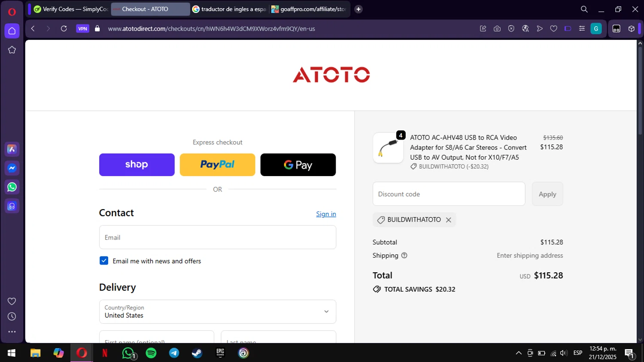644x362 pixels.
Task: Open the extensions cube icon
Action: (x=632, y=29)
